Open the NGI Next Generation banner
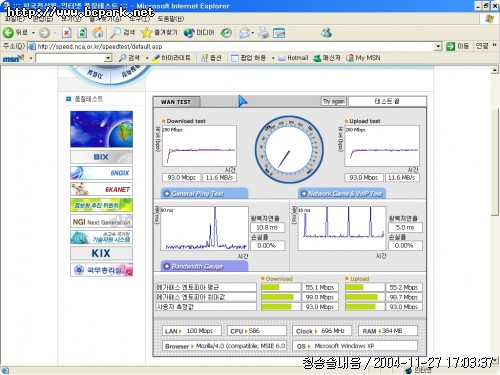500x375 pixels. [x=101, y=221]
